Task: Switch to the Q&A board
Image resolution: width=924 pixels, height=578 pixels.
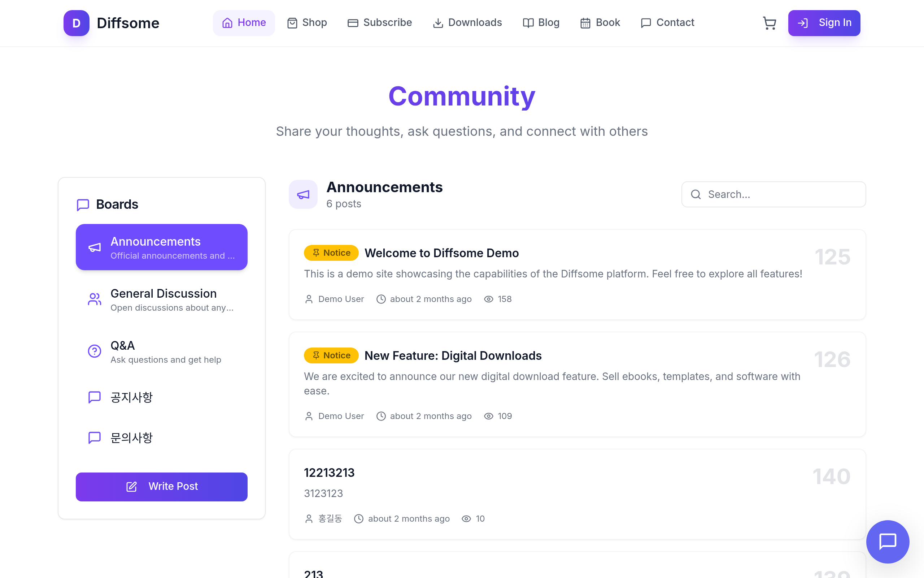Action: click(161, 351)
